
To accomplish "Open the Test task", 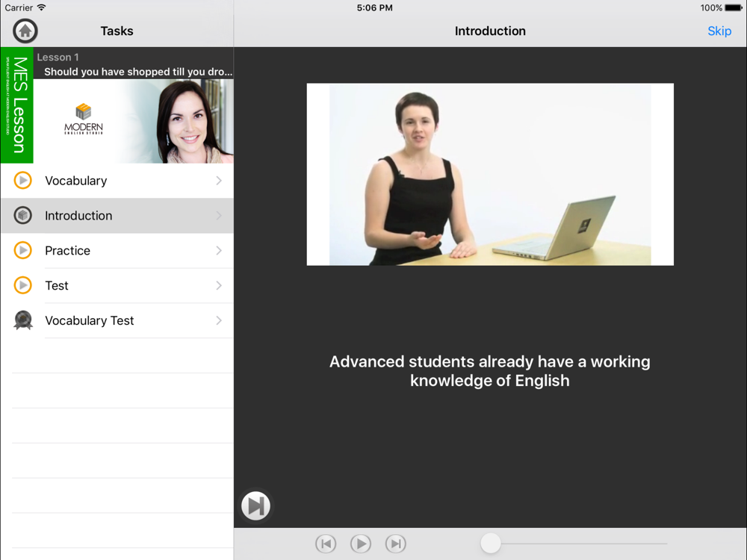I will (x=117, y=285).
